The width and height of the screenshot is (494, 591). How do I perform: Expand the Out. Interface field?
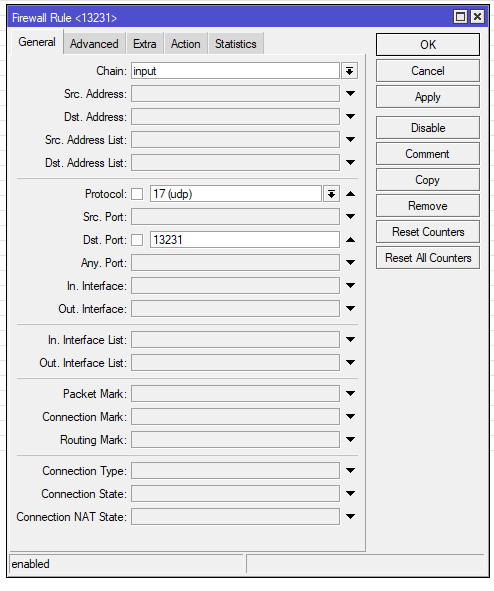350,308
